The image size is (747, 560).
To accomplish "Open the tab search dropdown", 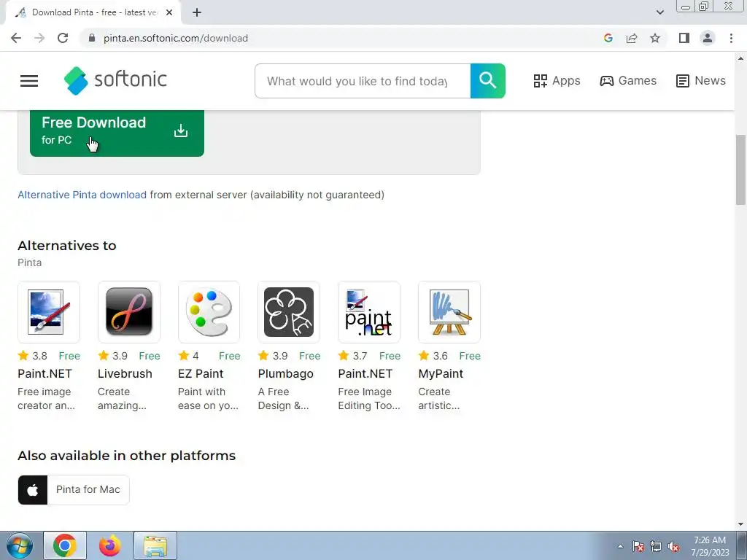I will pyautogui.click(x=659, y=12).
